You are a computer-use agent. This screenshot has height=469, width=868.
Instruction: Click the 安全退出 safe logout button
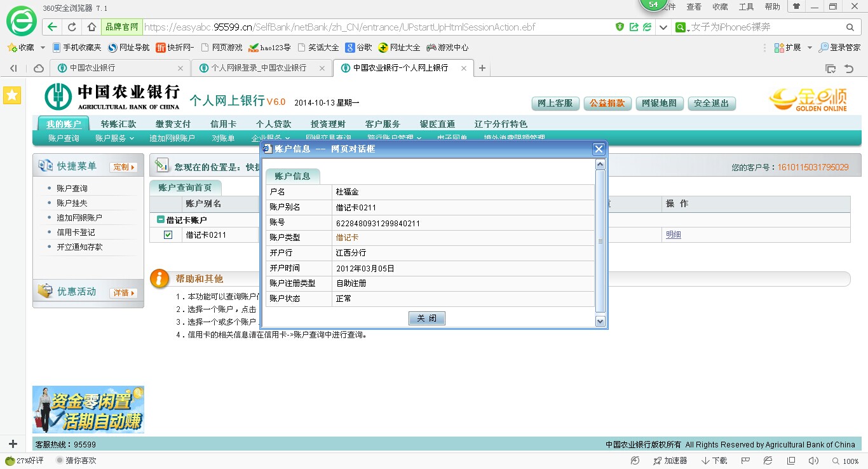(711, 103)
